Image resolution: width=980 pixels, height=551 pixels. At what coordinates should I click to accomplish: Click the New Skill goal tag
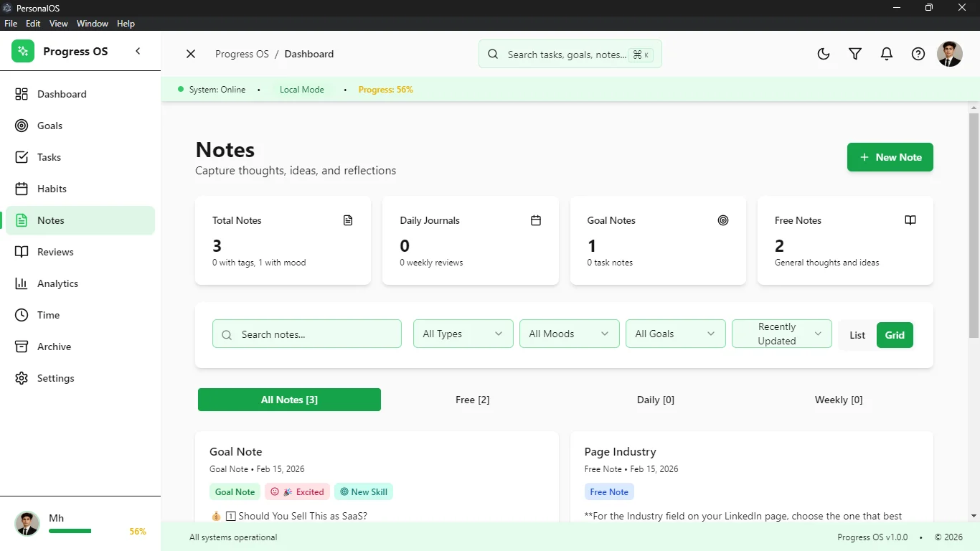click(x=364, y=491)
